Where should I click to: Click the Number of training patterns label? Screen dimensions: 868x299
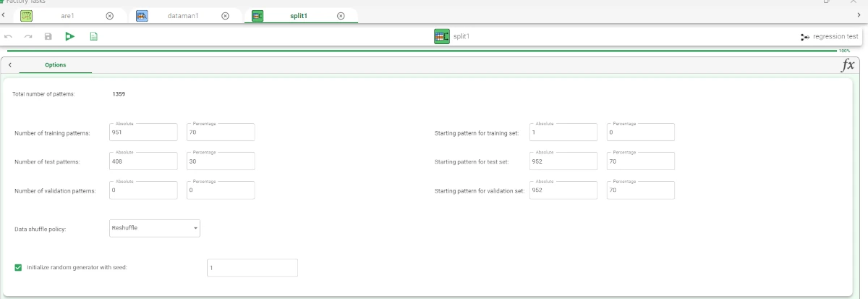(52, 133)
